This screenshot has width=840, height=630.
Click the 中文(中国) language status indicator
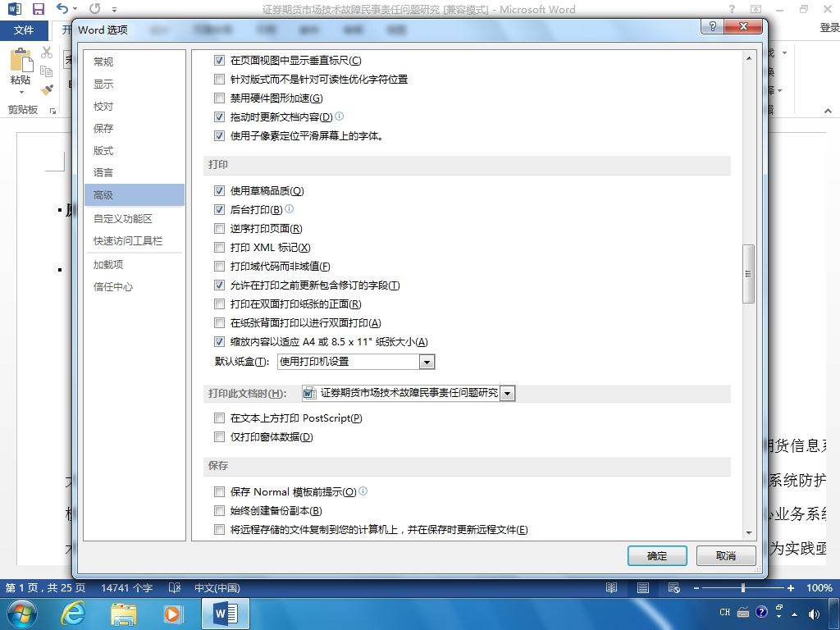pos(217,587)
